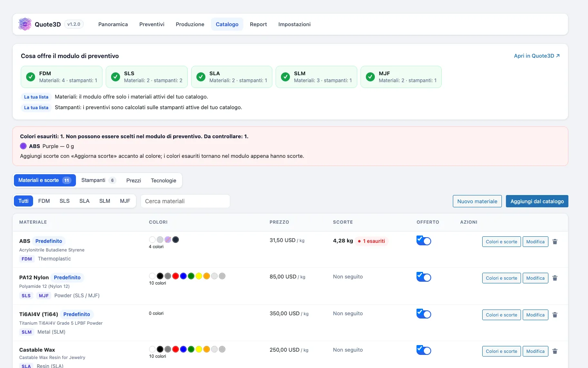Viewport: 588px width, 368px height.
Task: Click the green check icon on SLM card
Action: (x=285, y=77)
